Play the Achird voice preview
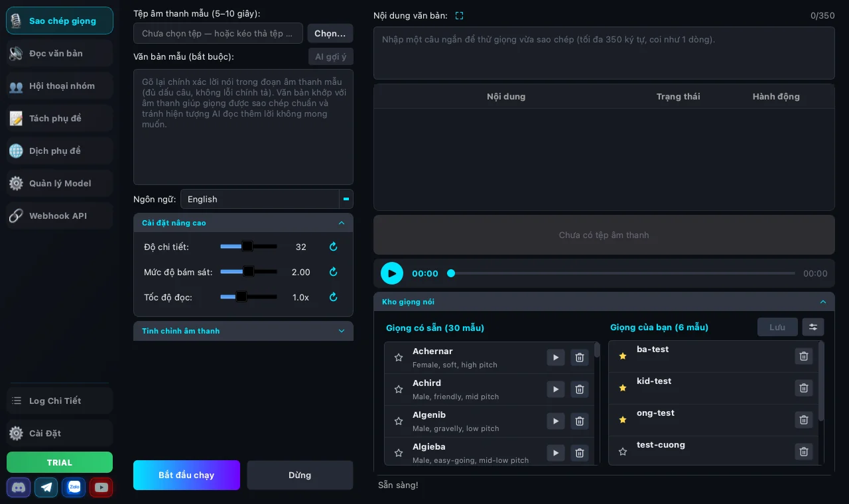This screenshot has height=504, width=849. click(555, 389)
